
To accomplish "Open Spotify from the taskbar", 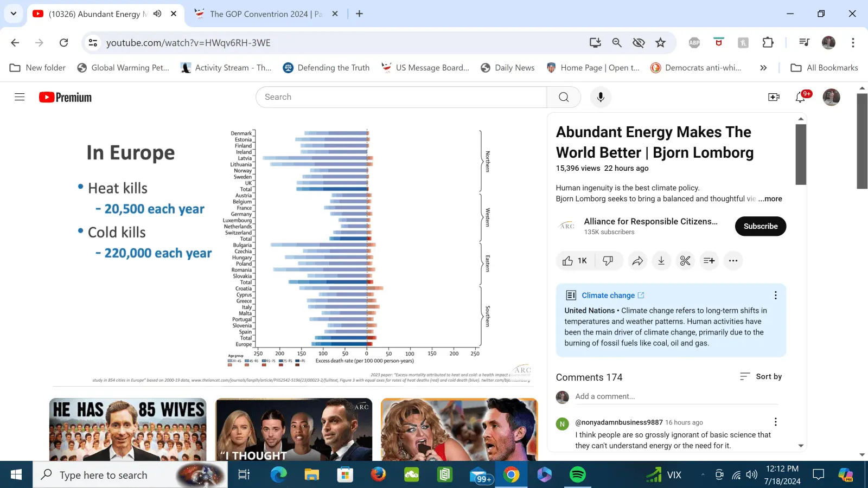I will (x=578, y=475).
